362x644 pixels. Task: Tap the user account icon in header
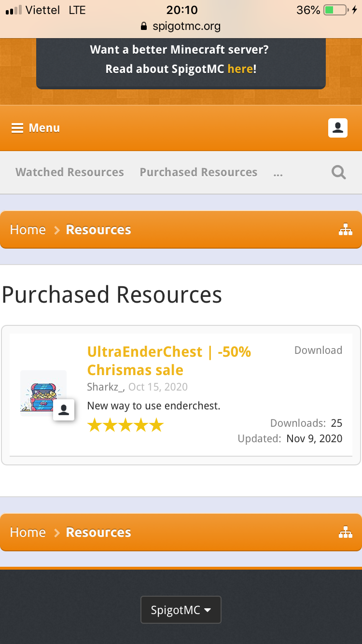click(x=338, y=128)
